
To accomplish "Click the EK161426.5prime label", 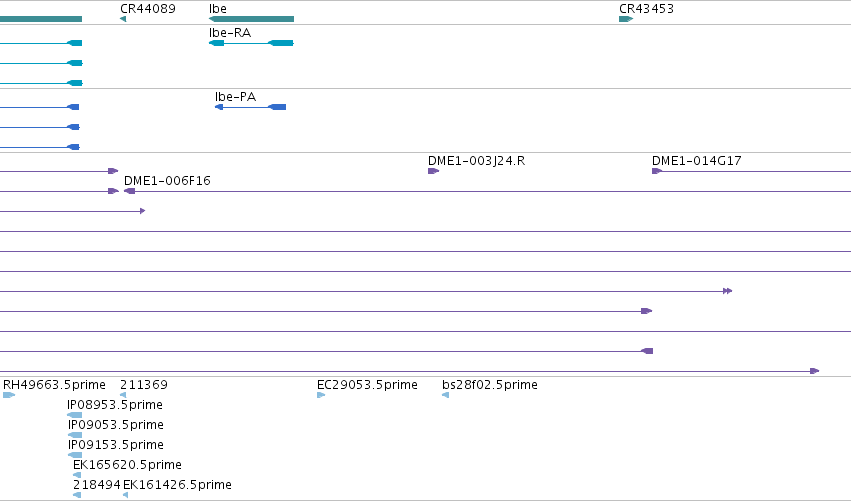I will point(177,484).
